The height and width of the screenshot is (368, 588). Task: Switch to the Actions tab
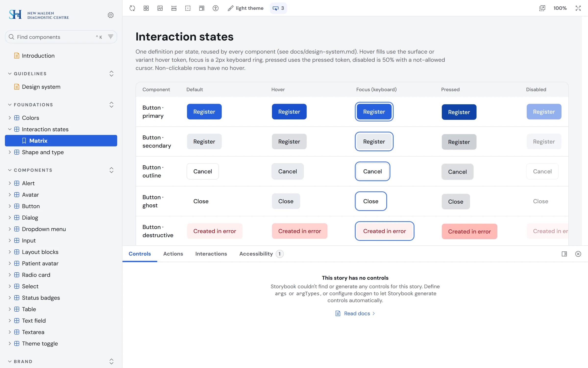(173, 254)
